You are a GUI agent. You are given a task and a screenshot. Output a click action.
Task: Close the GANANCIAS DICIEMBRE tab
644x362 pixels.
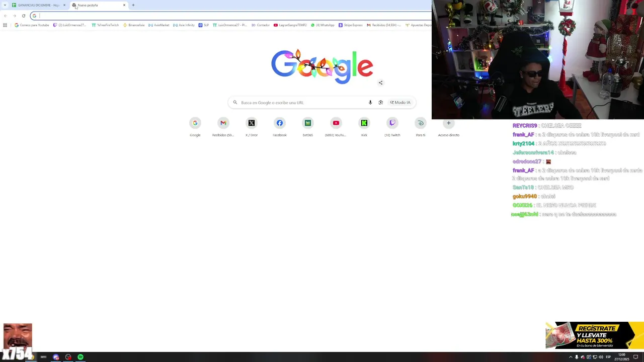coord(64,5)
